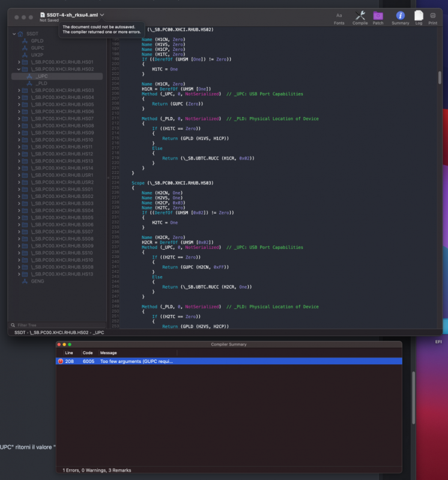Expand the \_SB.PC00.XHCI.RHUB.HS03 tree node
Viewport: 448px width, 480px height.
point(17,91)
